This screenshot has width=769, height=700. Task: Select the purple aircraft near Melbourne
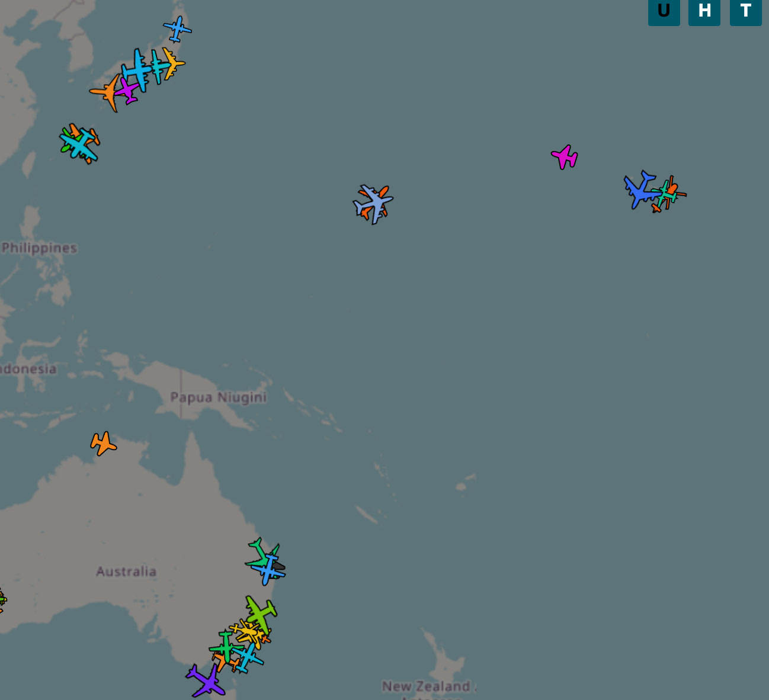pos(206,681)
